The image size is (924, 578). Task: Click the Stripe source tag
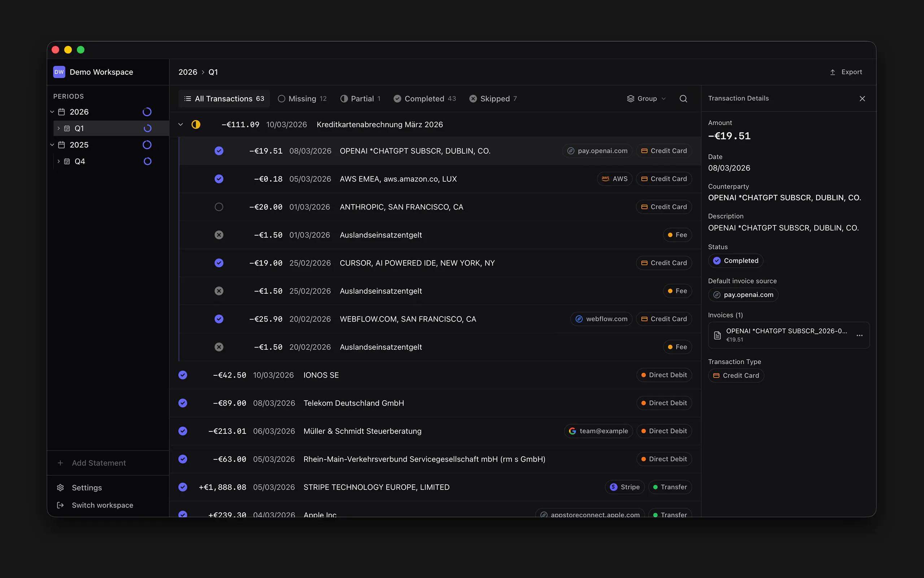[625, 487]
